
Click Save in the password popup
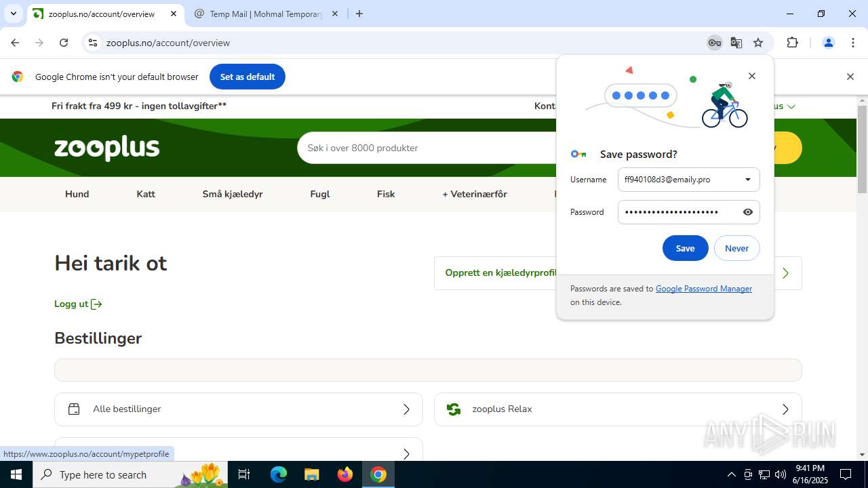tap(685, 248)
